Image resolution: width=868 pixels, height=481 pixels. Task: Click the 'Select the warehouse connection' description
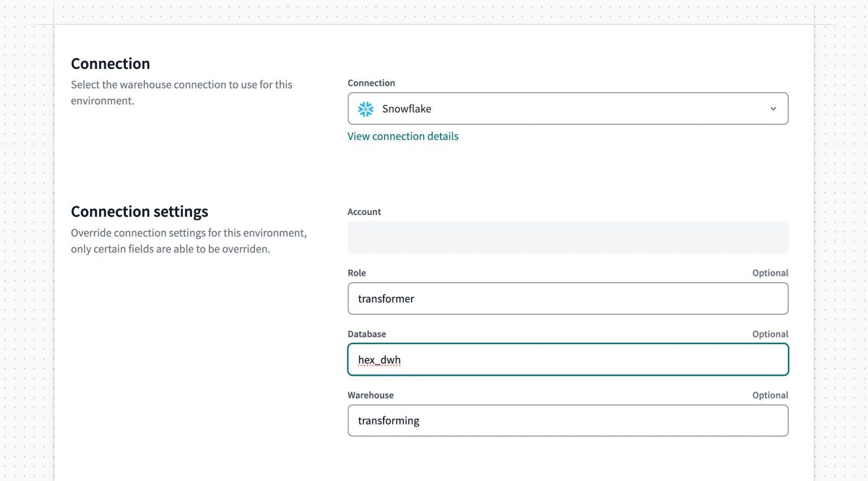[182, 93]
